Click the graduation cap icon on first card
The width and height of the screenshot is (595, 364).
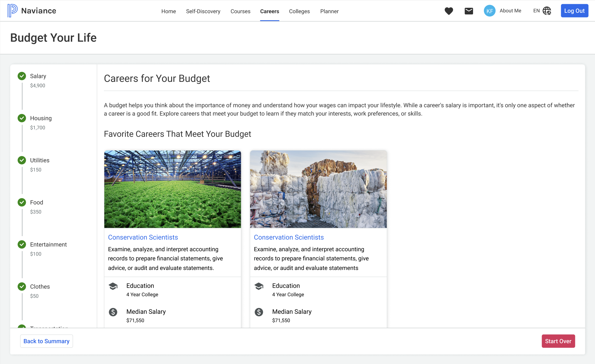pyautogui.click(x=113, y=286)
